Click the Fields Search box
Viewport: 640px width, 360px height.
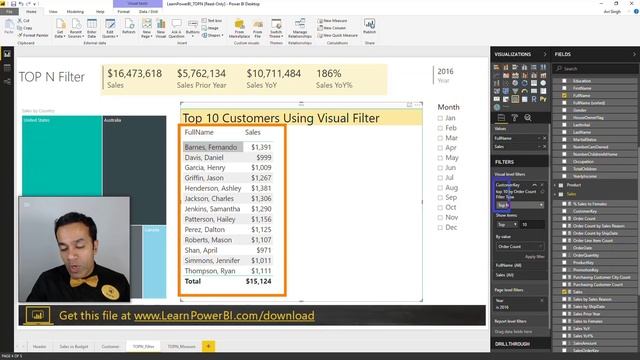coord(594,69)
